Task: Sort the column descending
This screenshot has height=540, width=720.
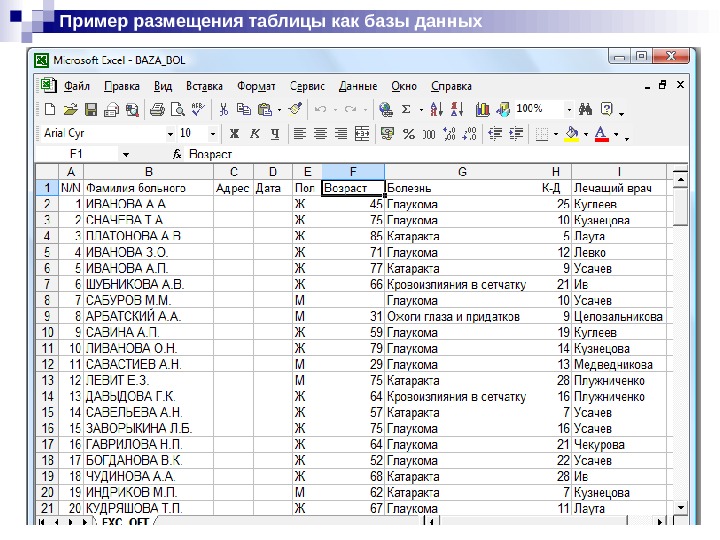Action: pyautogui.click(x=457, y=109)
